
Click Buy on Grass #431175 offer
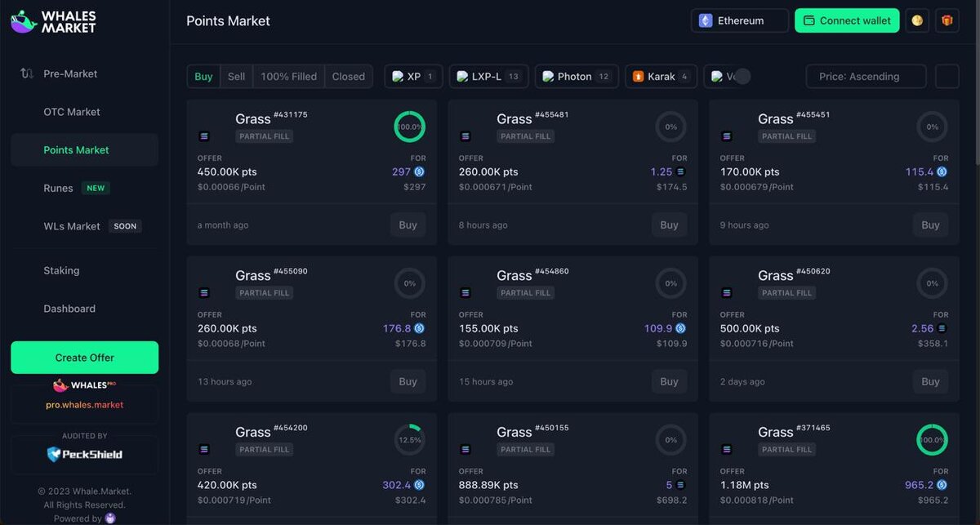[408, 225]
